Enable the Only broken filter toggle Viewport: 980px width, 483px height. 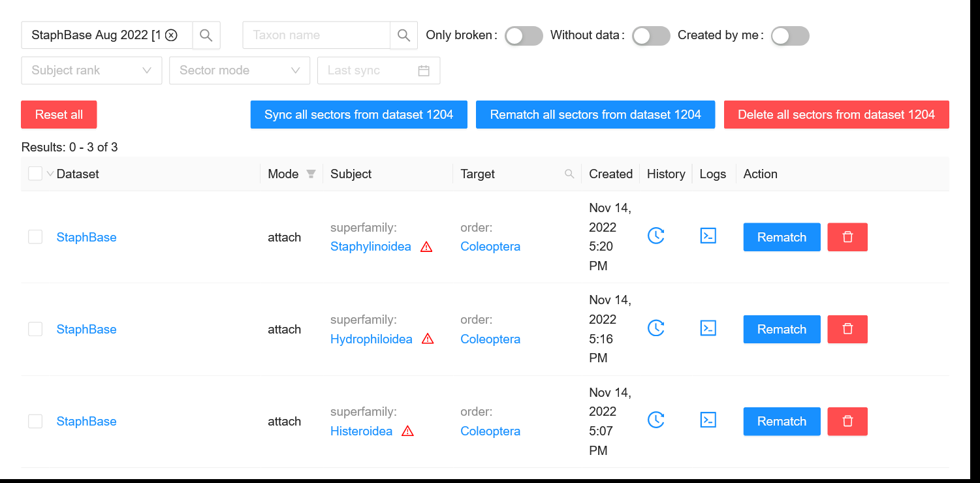[523, 36]
